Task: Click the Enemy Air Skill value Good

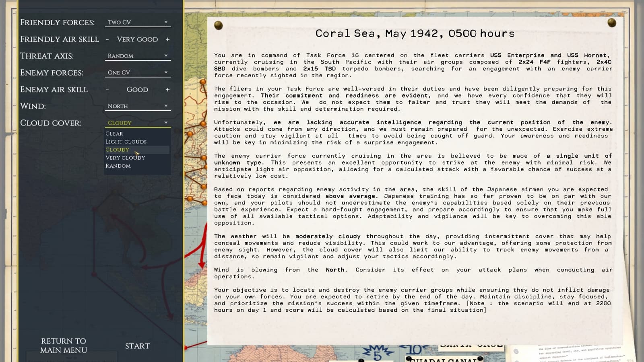Action: pos(137,90)
